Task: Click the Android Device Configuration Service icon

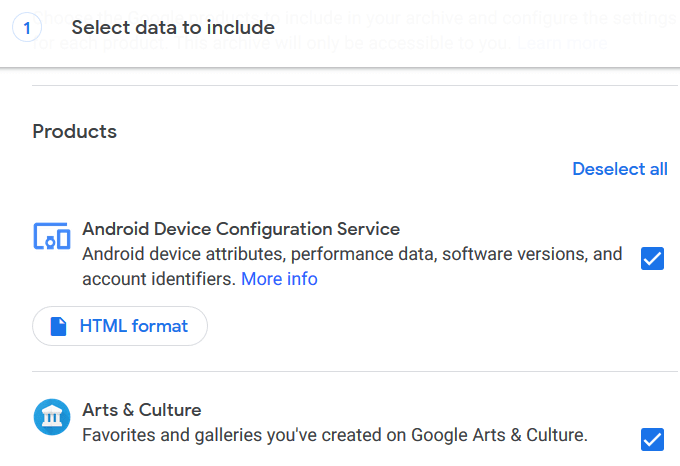Action: (51, 237)
